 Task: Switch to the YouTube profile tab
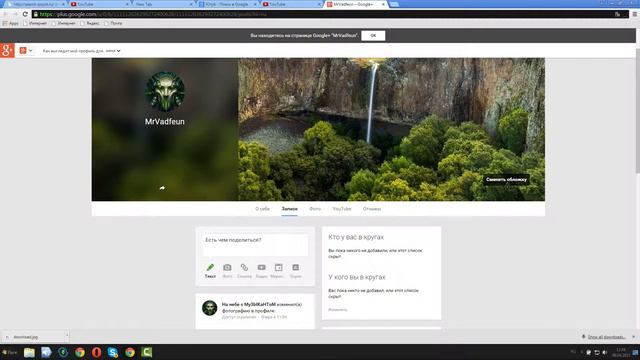coord(342,209)
